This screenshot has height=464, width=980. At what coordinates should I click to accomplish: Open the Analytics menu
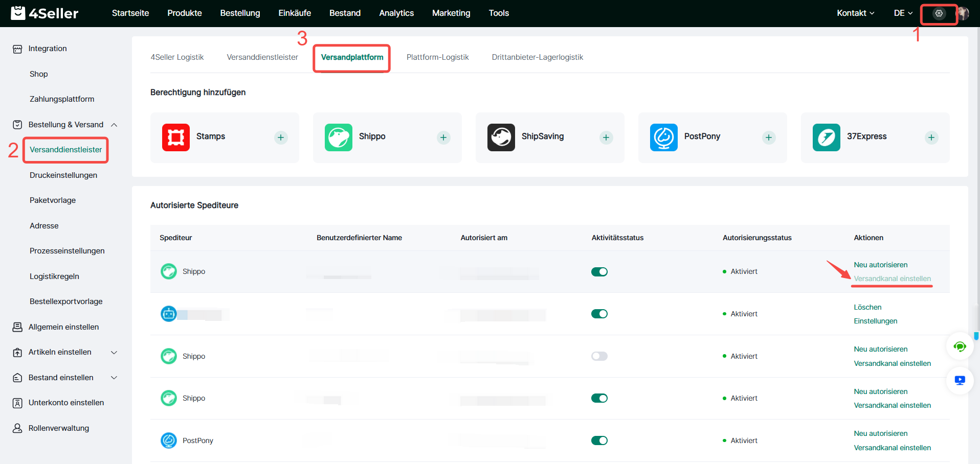pyautogui.click(x=396, y=13)
